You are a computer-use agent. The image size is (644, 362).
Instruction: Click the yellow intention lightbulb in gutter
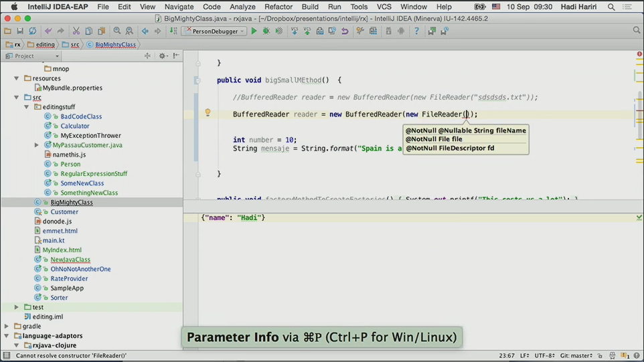208,113
